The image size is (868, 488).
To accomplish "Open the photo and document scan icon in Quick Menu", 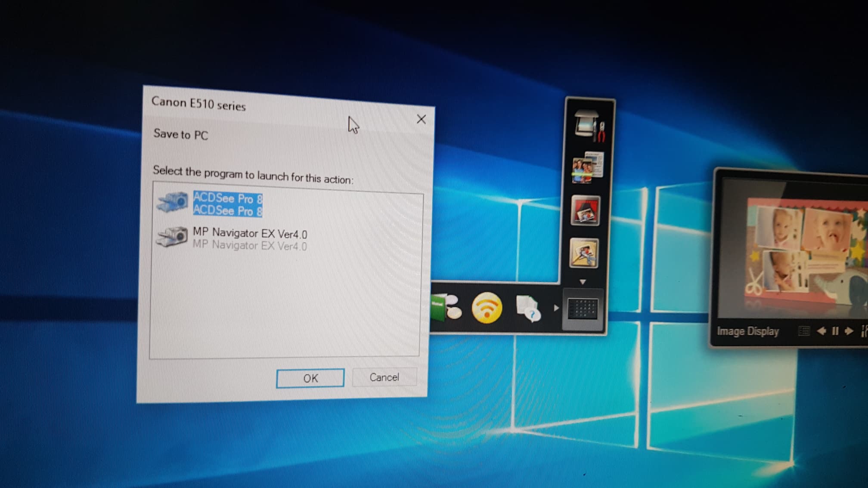I will click(x=588, y=167).
